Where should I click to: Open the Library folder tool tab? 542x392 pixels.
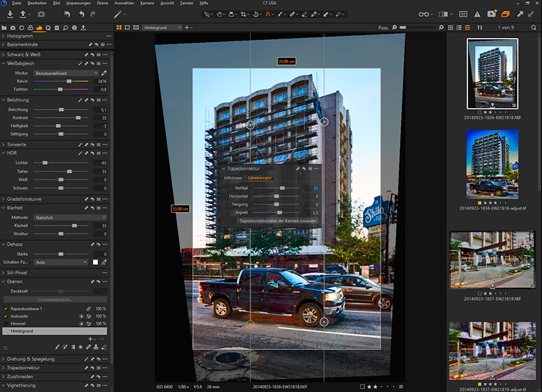coord(4,28)
